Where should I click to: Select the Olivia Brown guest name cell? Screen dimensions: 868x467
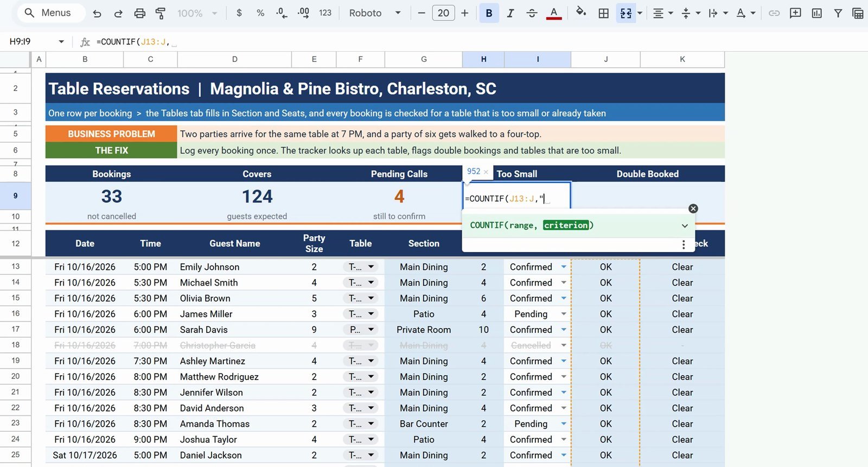pyautogui.click(x=234, y=298)
